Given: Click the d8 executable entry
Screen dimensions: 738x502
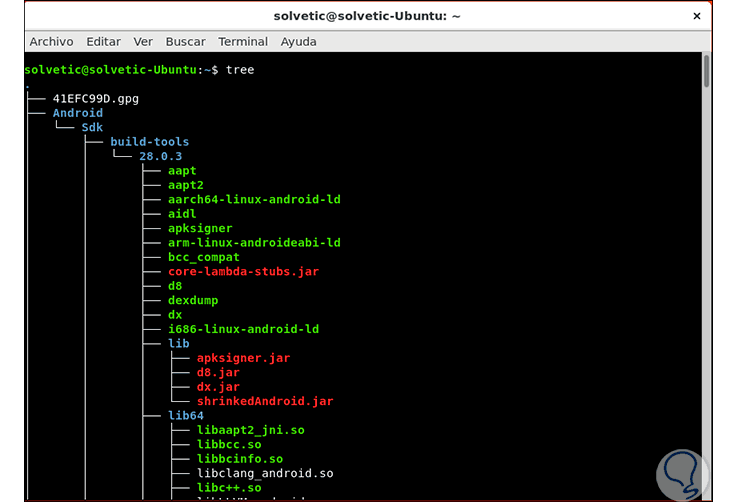Looking at the screenshot, I should [175, 286].
